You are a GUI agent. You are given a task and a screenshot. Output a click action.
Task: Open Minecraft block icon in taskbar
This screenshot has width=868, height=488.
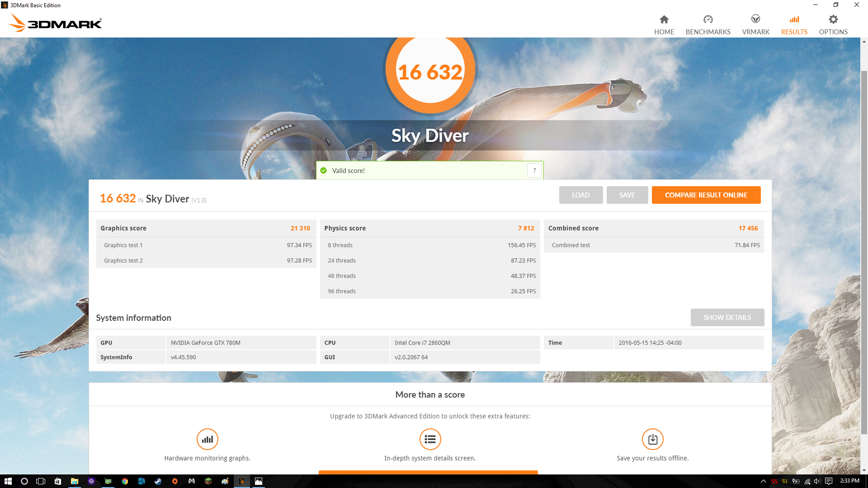click(x=208, y=481)
